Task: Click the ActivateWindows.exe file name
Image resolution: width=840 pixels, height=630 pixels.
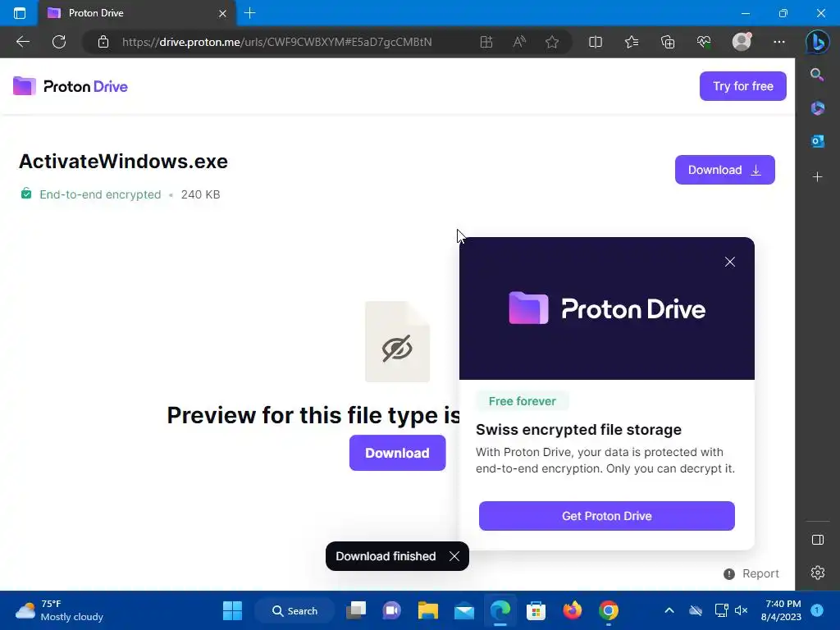Action: (x=123, y=162)
